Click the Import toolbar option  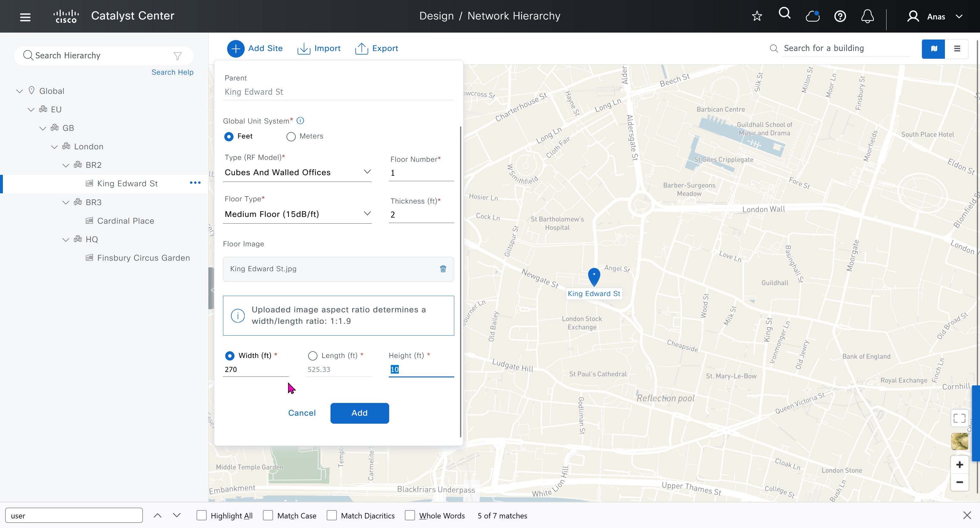319,48
